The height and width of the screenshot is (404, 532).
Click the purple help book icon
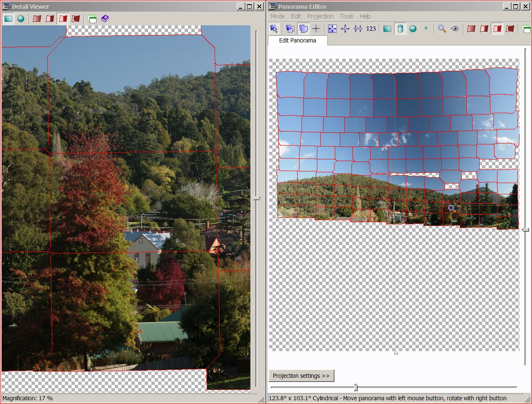coord(105,19)
